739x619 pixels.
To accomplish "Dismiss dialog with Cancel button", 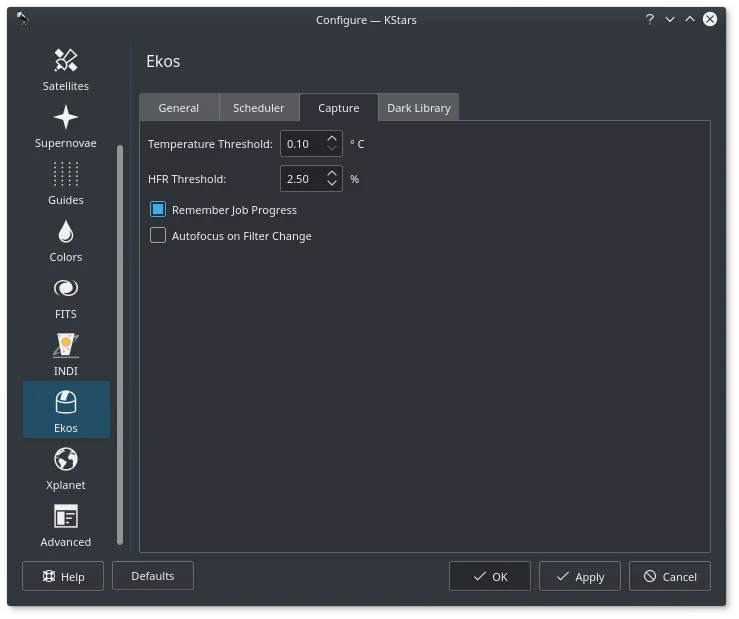I will (x=670, y=576).
